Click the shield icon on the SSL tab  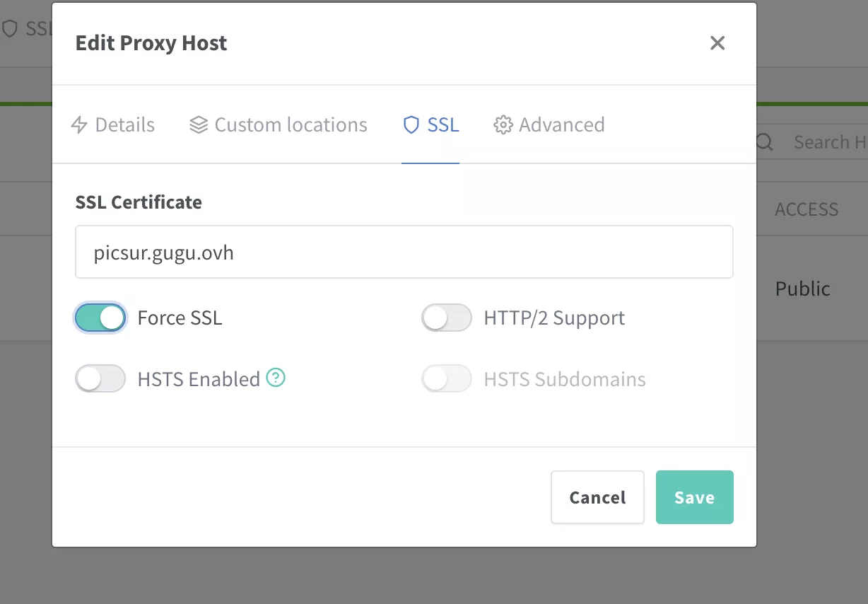tap(411, 125)
